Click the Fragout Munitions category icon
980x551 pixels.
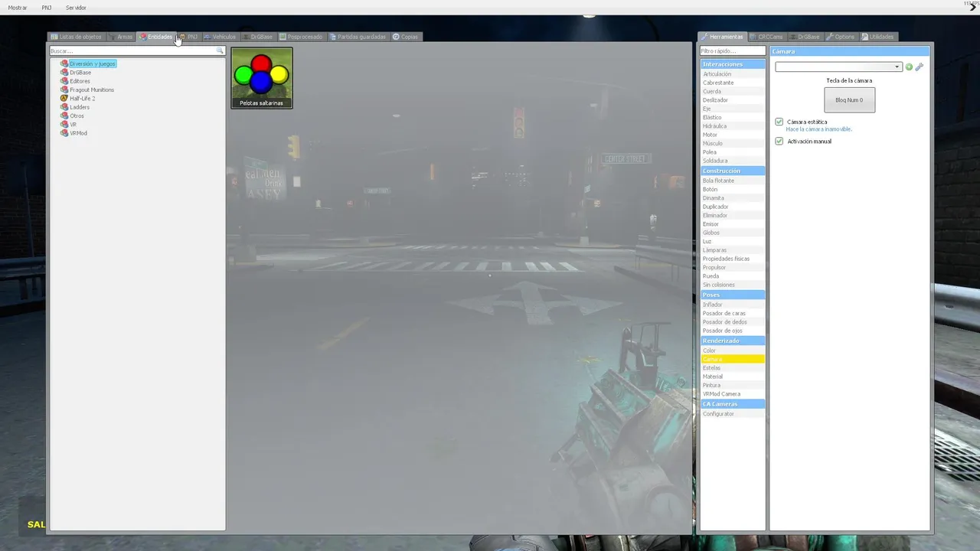64,90
